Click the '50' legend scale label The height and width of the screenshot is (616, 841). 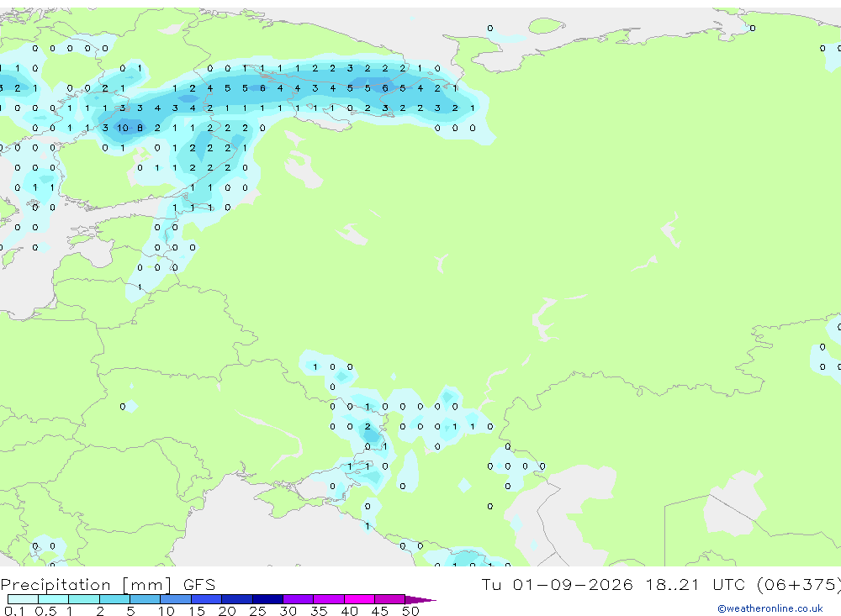click(410, 611)
